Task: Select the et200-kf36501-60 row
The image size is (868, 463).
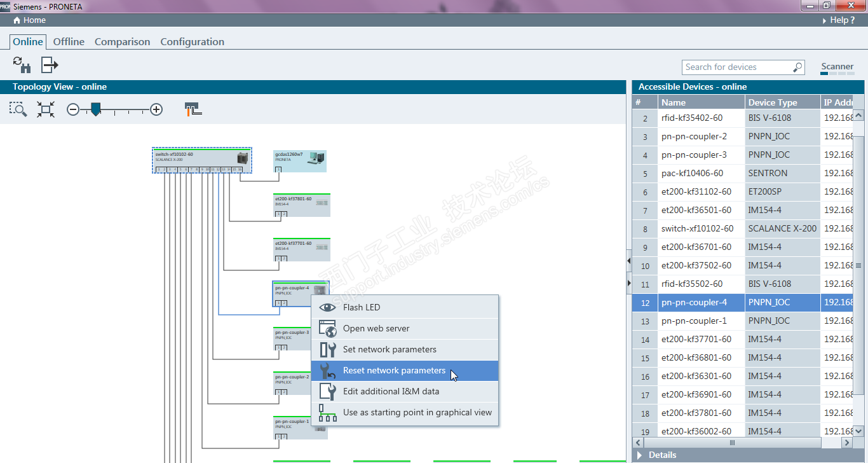Action: pyautogui.click(x=742, y=211)
